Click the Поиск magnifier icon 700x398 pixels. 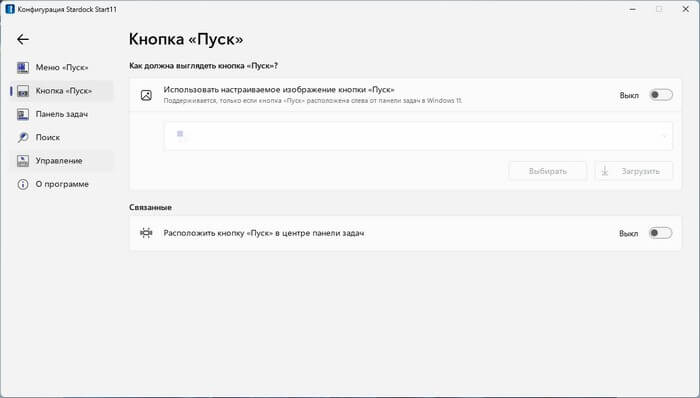23,137
